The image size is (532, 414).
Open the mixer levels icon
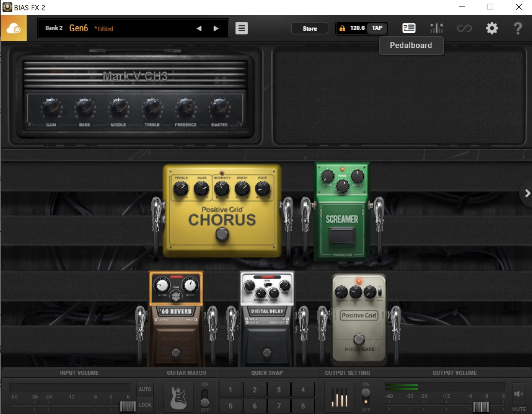point(436,28)
